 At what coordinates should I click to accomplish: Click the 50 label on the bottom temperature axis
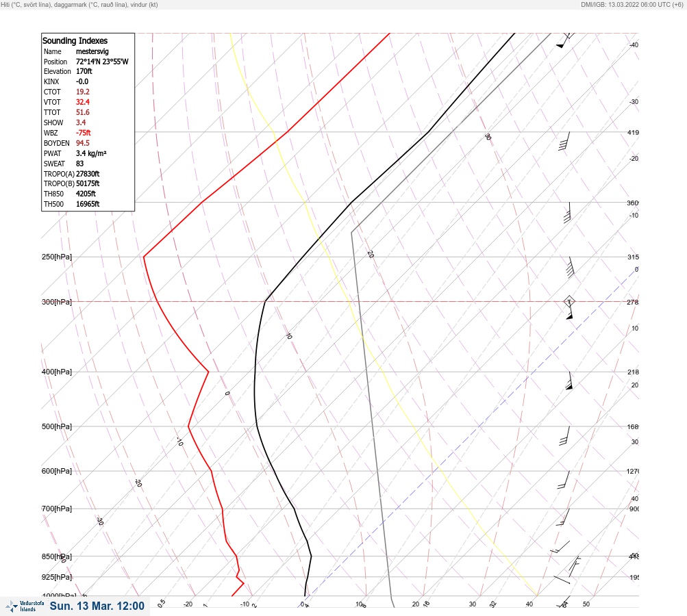pyautogui.click(x=586, y=604)
